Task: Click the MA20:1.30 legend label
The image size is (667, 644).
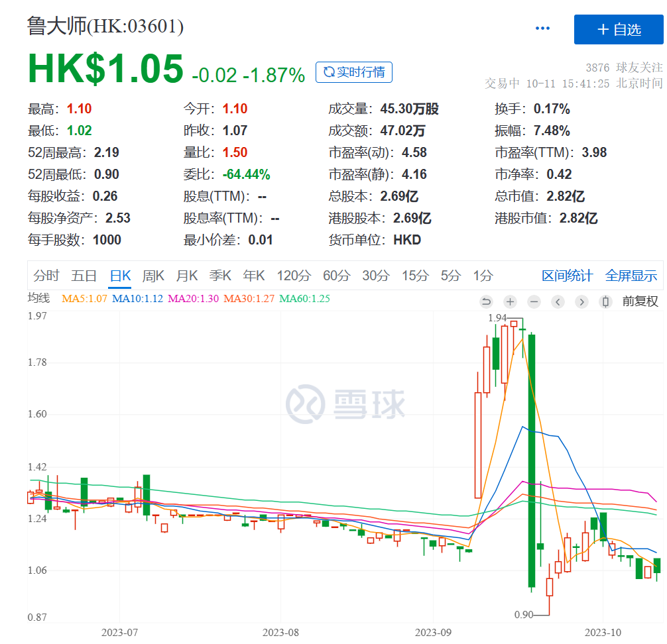Action: click(193, 299)
